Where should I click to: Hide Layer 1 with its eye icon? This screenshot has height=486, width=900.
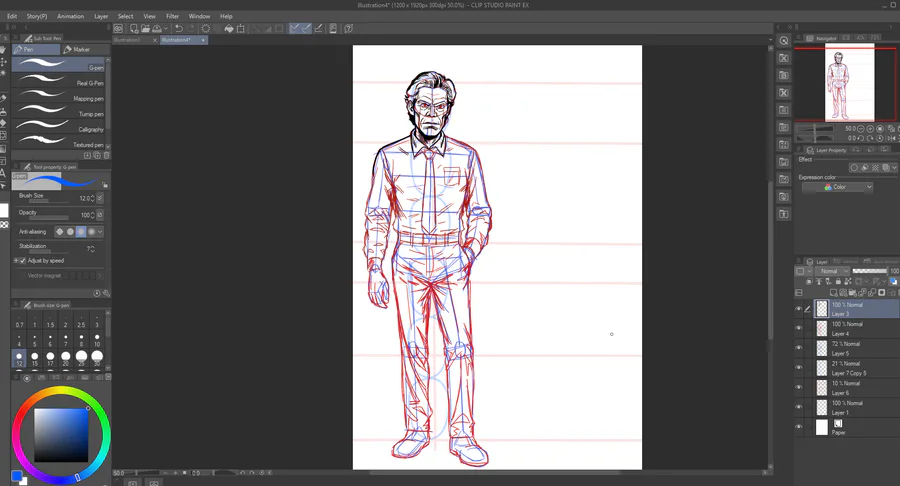(798, 407)
